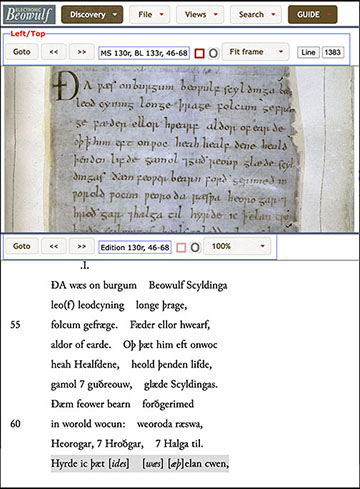The width and height of the screenshot is (360, 489).
Task: Click the Goto button in manuscript toolbar
Action: (22, 52)
